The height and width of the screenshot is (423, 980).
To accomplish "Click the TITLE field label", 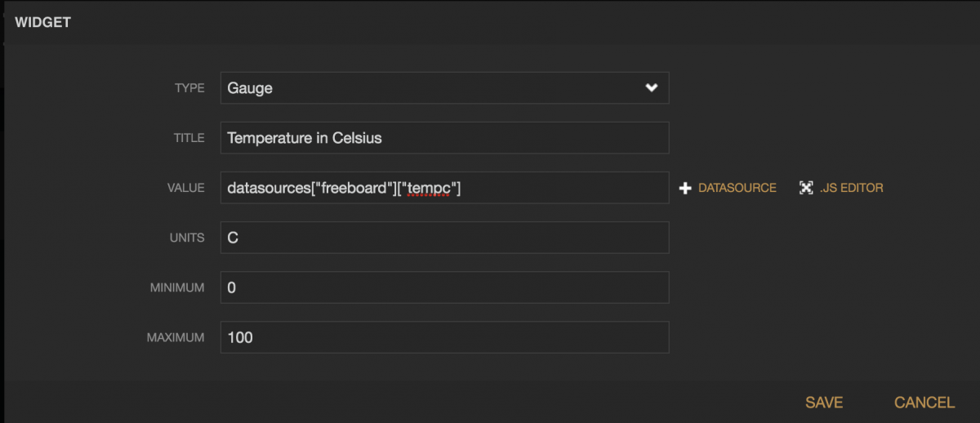I will click(189, 138).
